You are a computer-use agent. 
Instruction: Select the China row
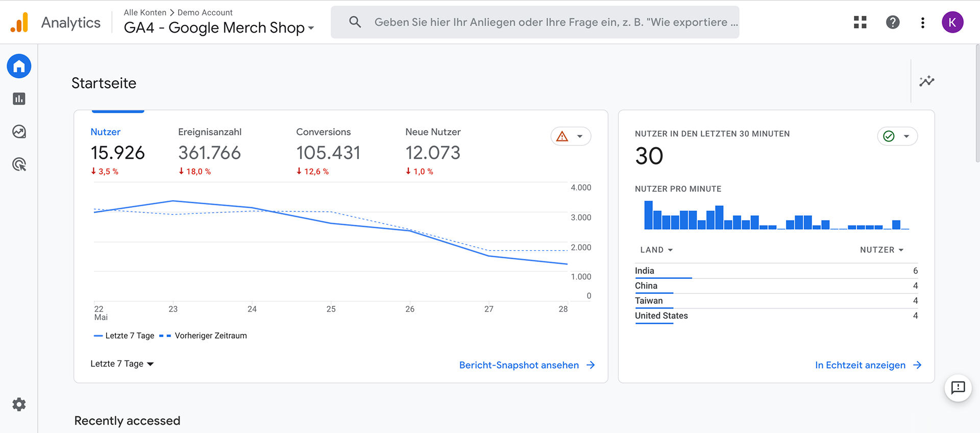(776, 286)
